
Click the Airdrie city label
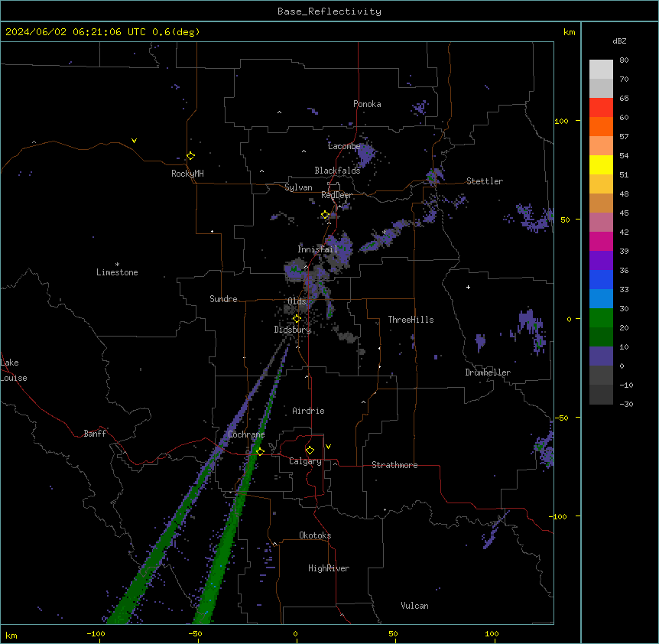[x=308, y=411]
